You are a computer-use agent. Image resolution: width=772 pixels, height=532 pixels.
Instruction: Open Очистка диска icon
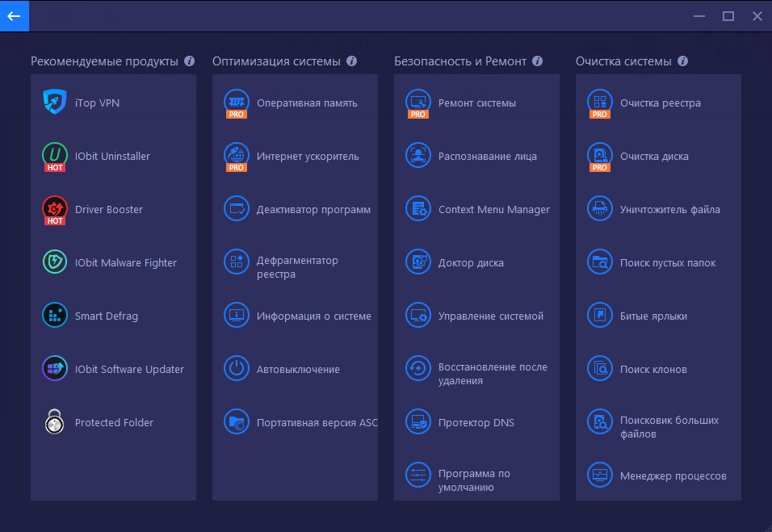click(600, 157)
